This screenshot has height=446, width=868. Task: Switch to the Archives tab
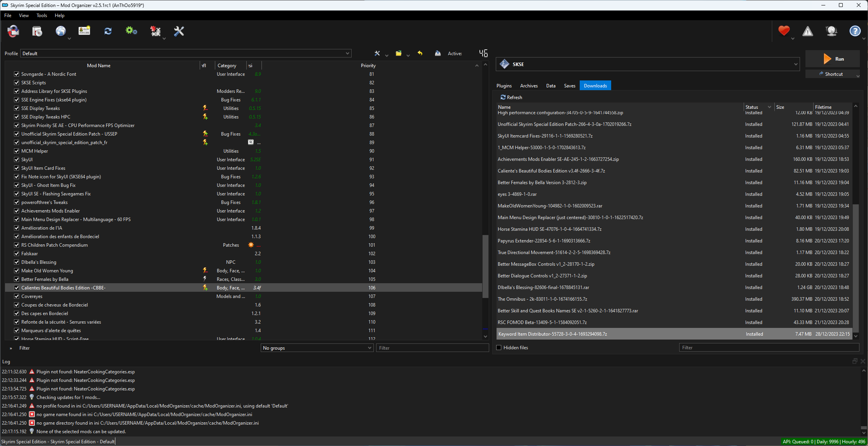pos(529,85)
